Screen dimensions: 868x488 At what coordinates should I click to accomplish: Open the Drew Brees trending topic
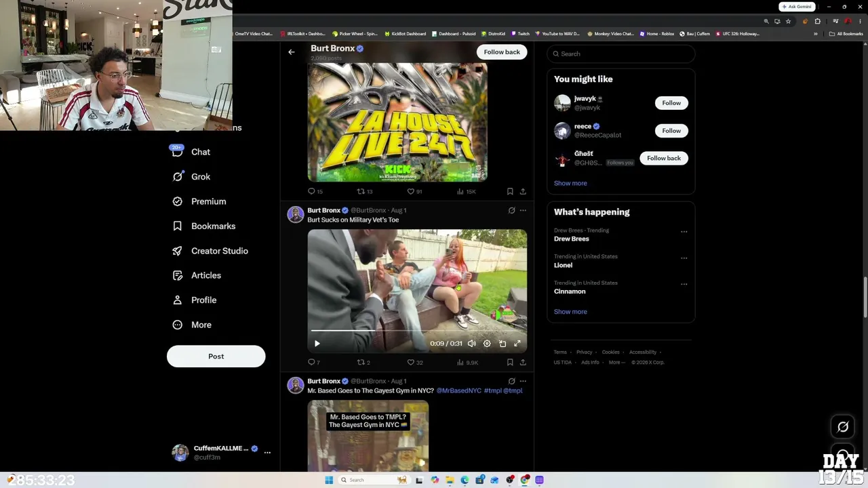pos(572,239)
